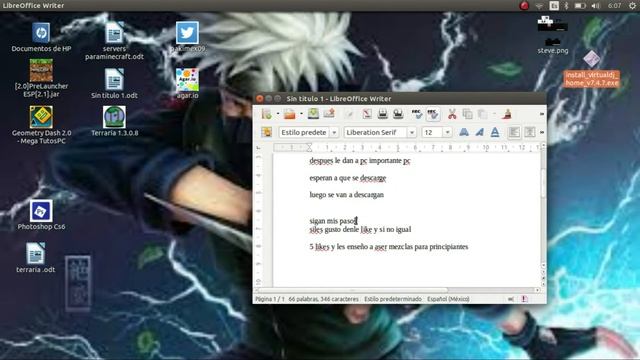Viewport: 640px width, 360px height.
Task: Toggle bold formatting
Action: pyautogui.click(x=464, y=132)
